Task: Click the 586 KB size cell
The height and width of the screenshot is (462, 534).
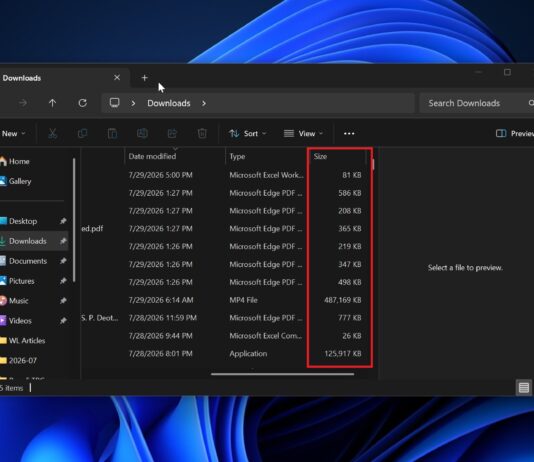Action: click(x=349, y=193)
